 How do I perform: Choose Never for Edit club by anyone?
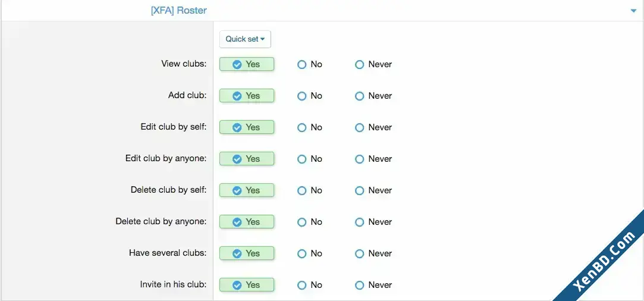(x=373, y=159)
